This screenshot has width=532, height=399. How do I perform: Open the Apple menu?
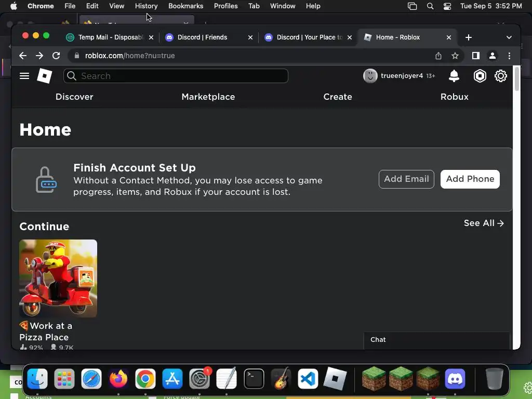point(14,6)
